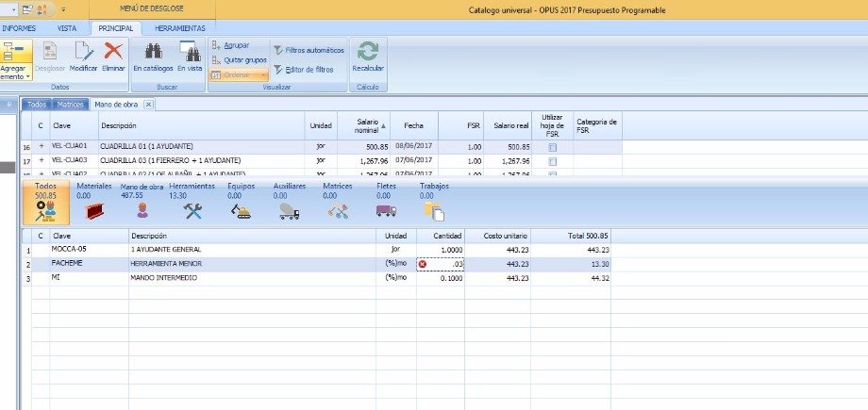This screenshot has height=410, width=868.
Task: Click the Modificar pencil icon
Action: [x=83, y=52]
